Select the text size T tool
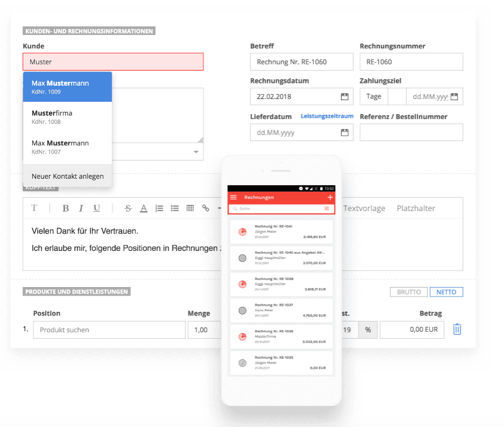Viewport: 504px width, 427px height. 34,208
